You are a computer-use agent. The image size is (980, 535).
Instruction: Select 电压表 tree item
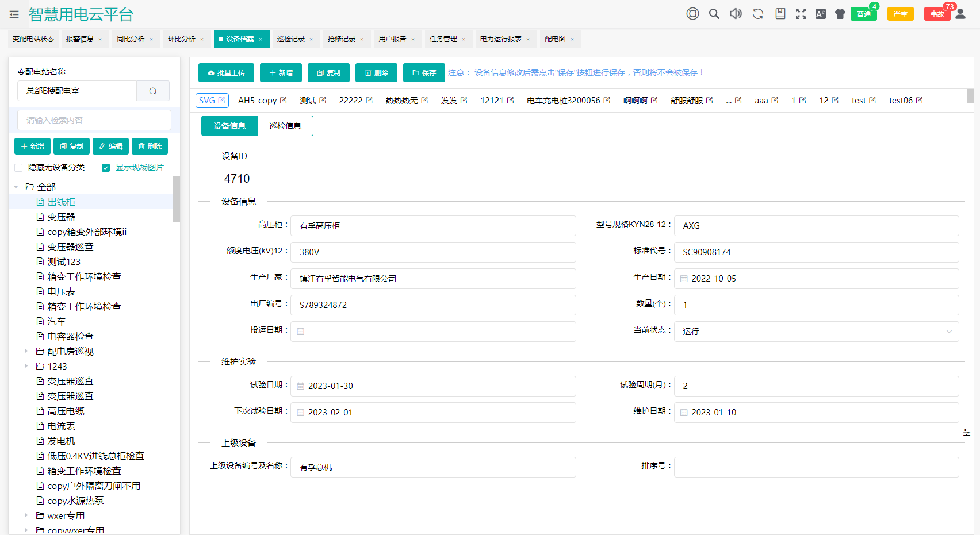point(61,291)
